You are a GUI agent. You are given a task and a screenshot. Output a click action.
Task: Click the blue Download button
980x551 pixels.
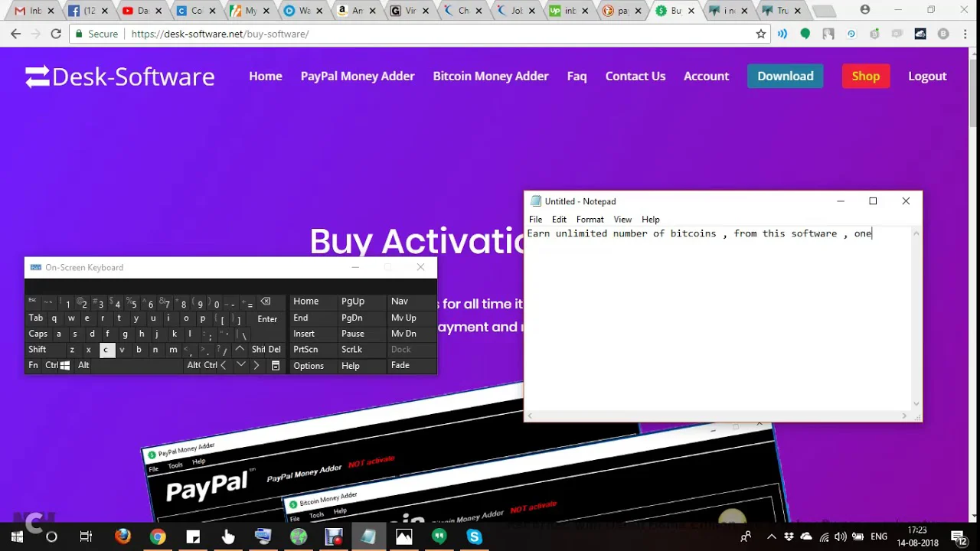coord(786,76)
